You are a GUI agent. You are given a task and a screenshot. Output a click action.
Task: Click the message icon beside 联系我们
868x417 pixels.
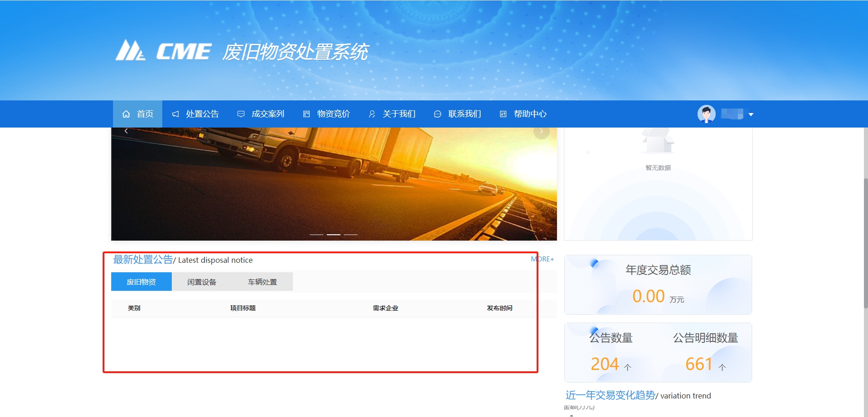pyautogui.click(x=438, y=114)
